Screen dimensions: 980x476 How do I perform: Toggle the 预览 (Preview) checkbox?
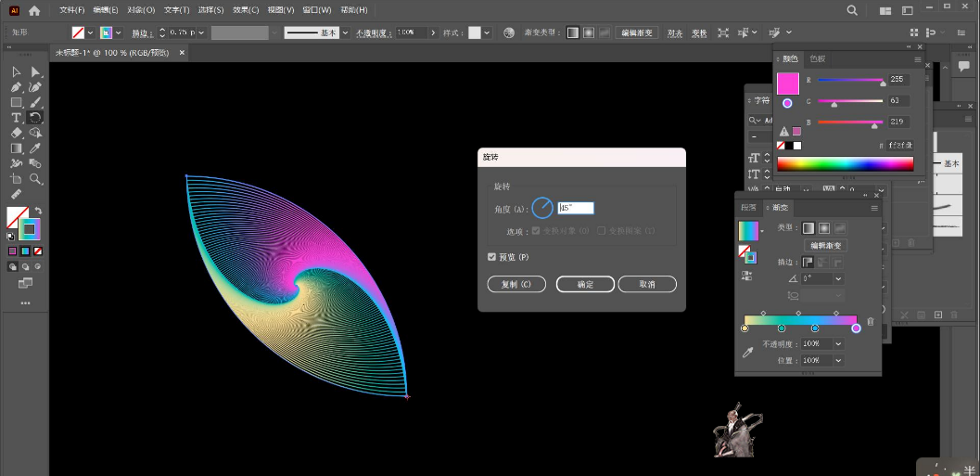[x=491, y=257]
